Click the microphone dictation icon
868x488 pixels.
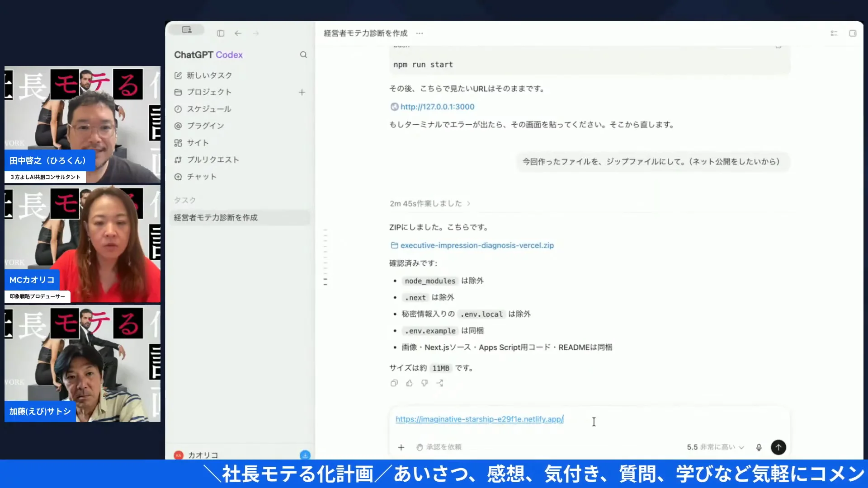coord(759,447)
